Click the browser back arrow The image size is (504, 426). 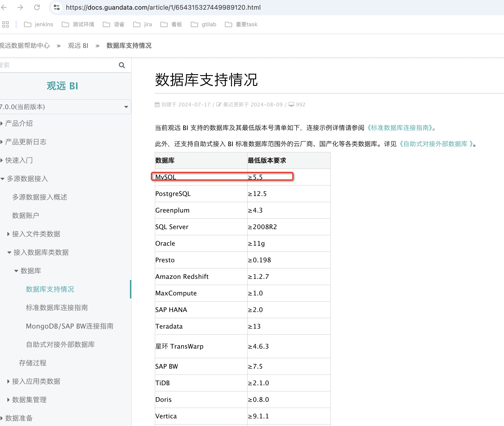4,8
